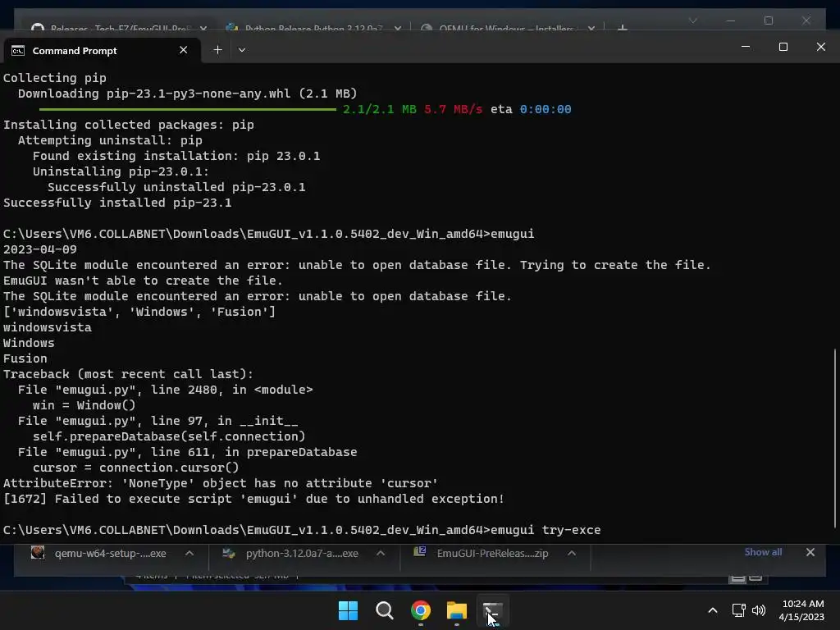Screen dimensions: 840x630
Task: Open the volume speaker tray icon
Action: point(759,610)
